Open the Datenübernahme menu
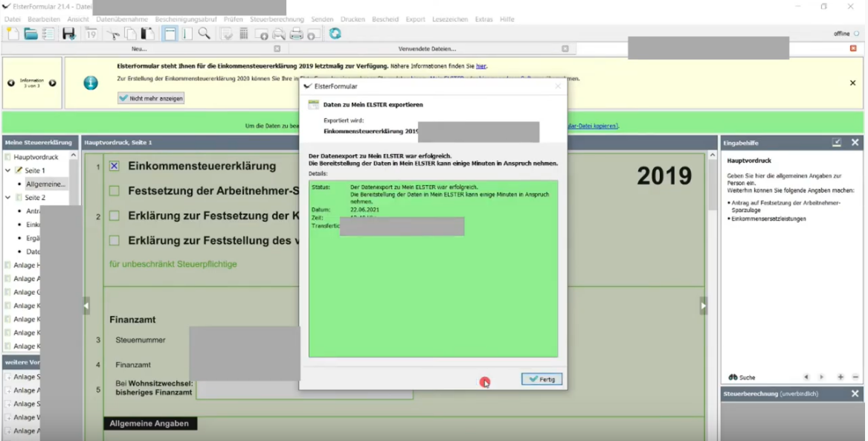Viewport: 868px width, 441px height. [x=122, y=19]
